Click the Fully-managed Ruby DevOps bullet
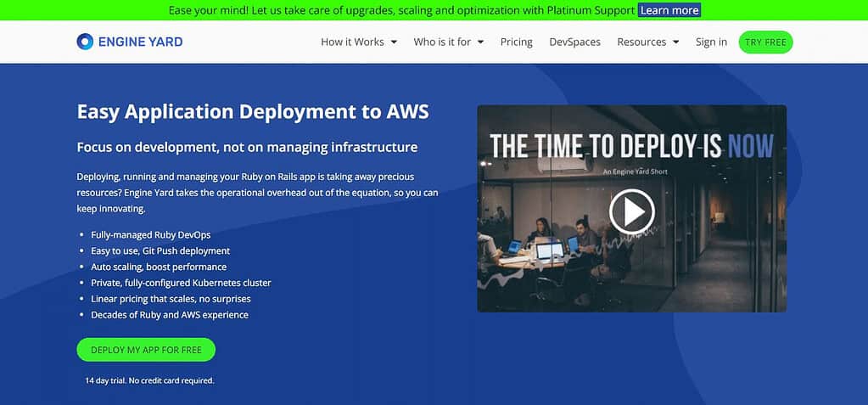Screen dimensions: 868x405 click(x=150, y=235)
